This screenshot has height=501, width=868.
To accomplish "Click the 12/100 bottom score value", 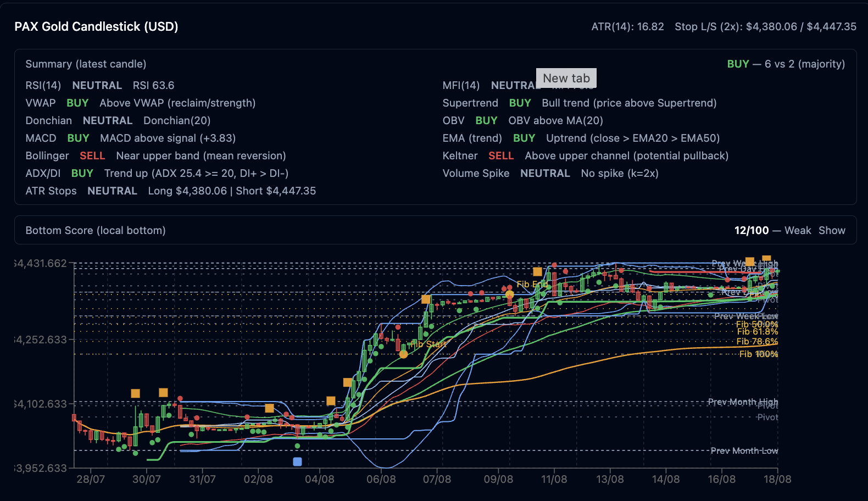I will click(x=752, y=230).
